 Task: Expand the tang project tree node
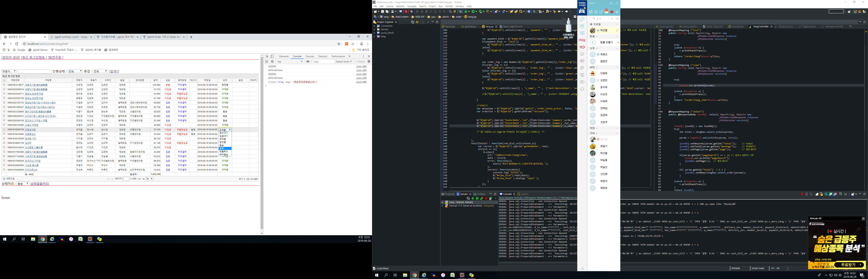pyautogui.click(x=374, y=36)
